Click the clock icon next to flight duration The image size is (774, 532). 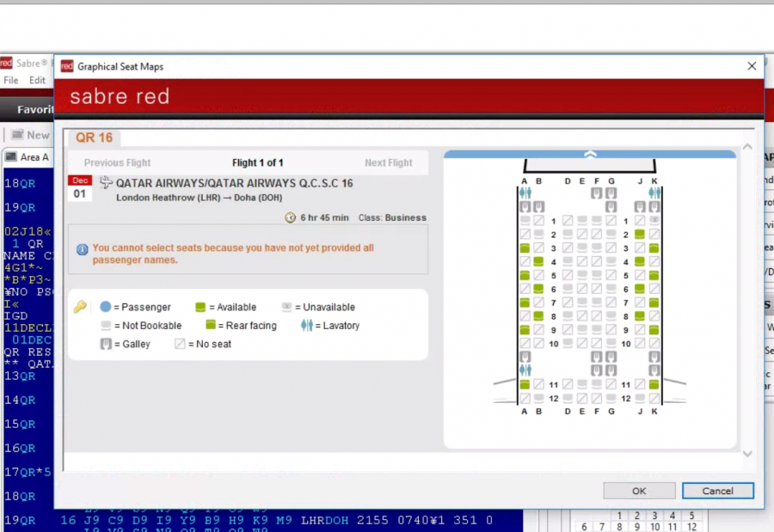(290, 217)
